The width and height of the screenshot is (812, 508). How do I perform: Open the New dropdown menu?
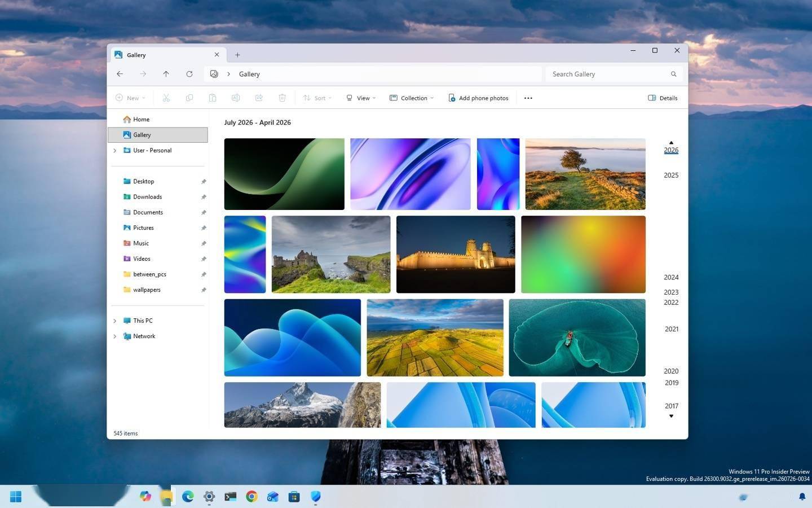130,98
